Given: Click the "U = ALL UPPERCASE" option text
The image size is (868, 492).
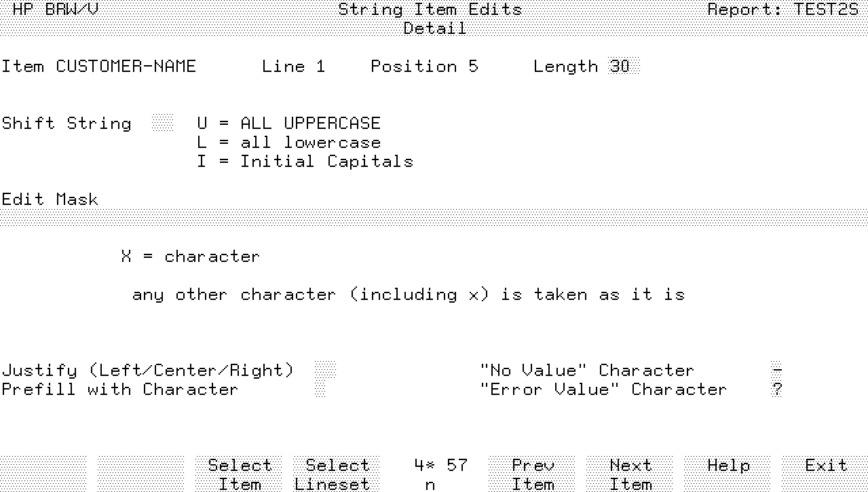Looking at the screenshot, I should pos(288,124).
